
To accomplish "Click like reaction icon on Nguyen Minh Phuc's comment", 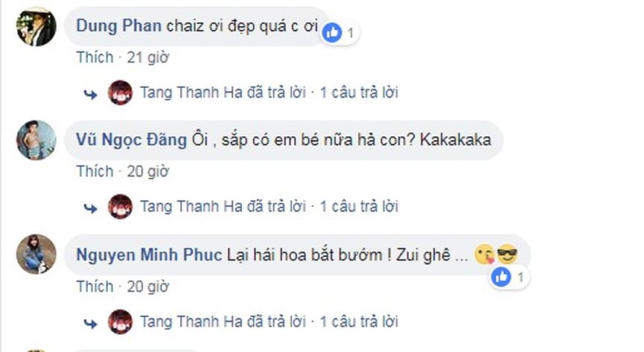I will coord(501,278).
